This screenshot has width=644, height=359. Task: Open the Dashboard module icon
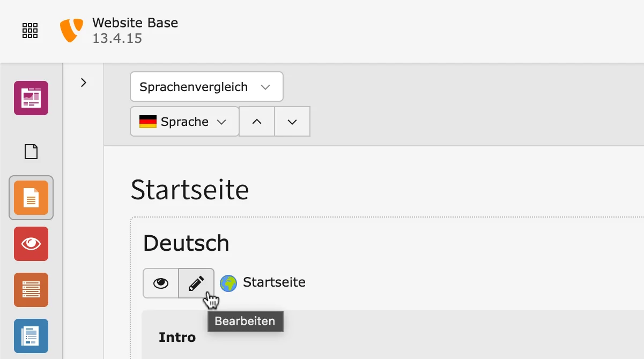coord(31,98)
